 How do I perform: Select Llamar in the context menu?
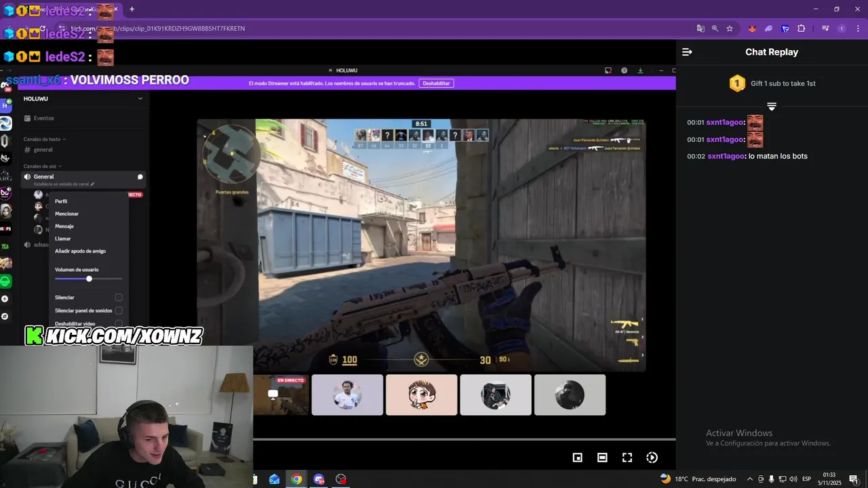click(63, 239)
